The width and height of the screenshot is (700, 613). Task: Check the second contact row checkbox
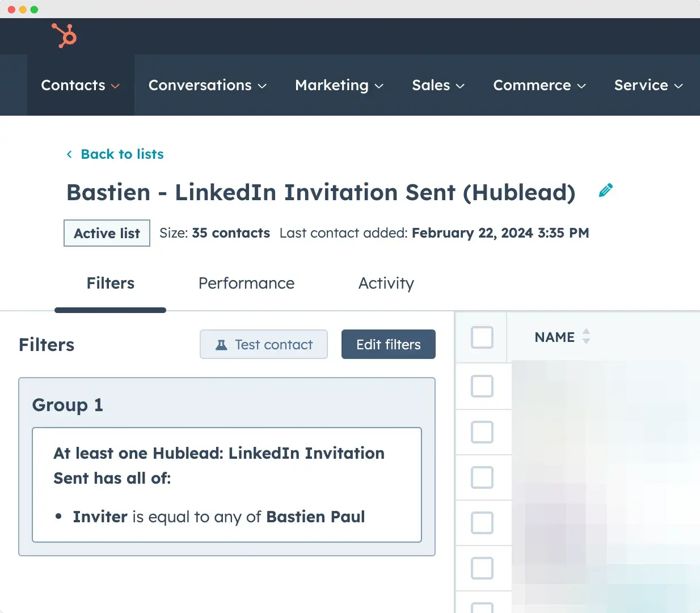point(482,432)
